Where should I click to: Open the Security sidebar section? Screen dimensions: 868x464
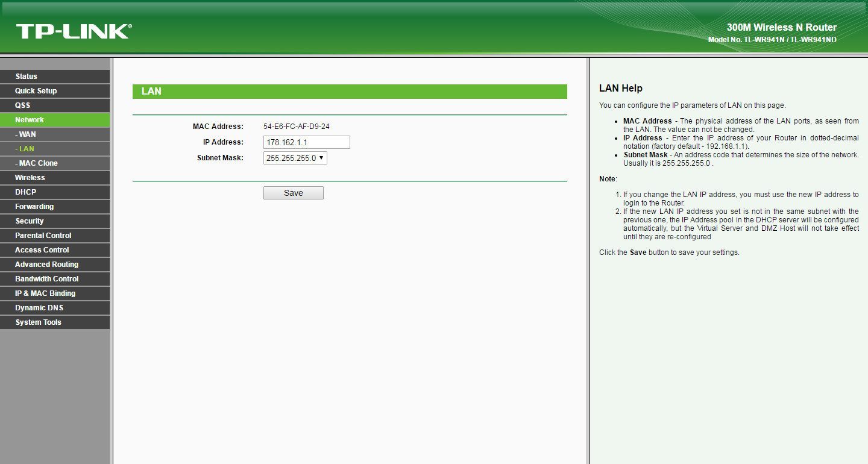click(x=55, y=221)
